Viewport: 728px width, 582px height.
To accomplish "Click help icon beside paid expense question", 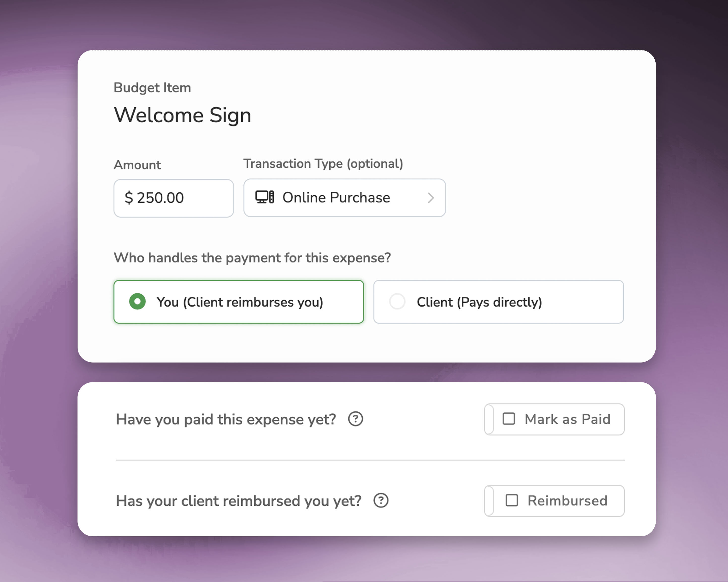I will [x=355, y=419].
